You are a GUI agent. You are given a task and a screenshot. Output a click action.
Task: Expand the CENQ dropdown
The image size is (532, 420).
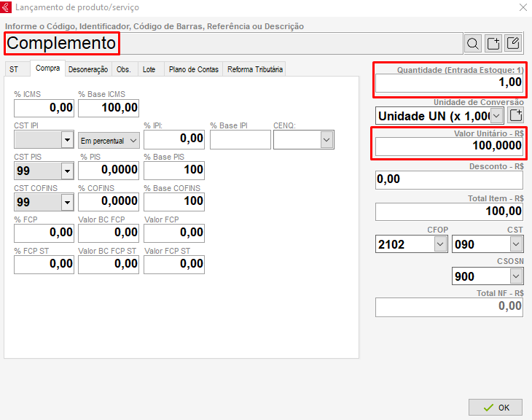326,140
